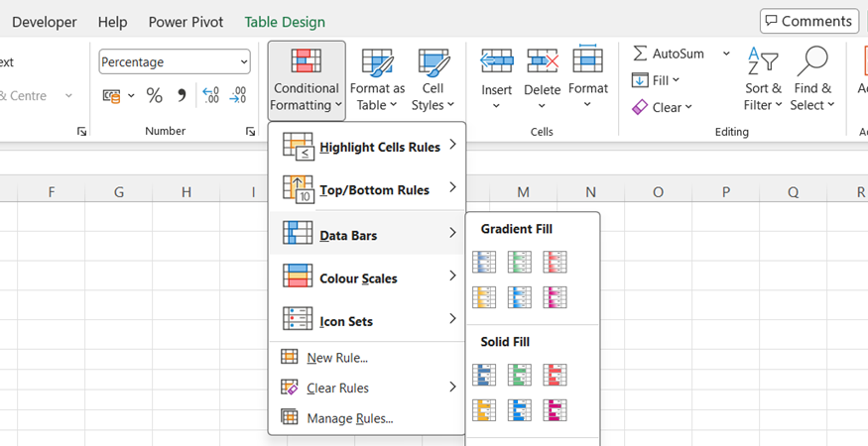Open the Format as Table gallery
The height and width of the screenshot is (446, 868).
378,80
